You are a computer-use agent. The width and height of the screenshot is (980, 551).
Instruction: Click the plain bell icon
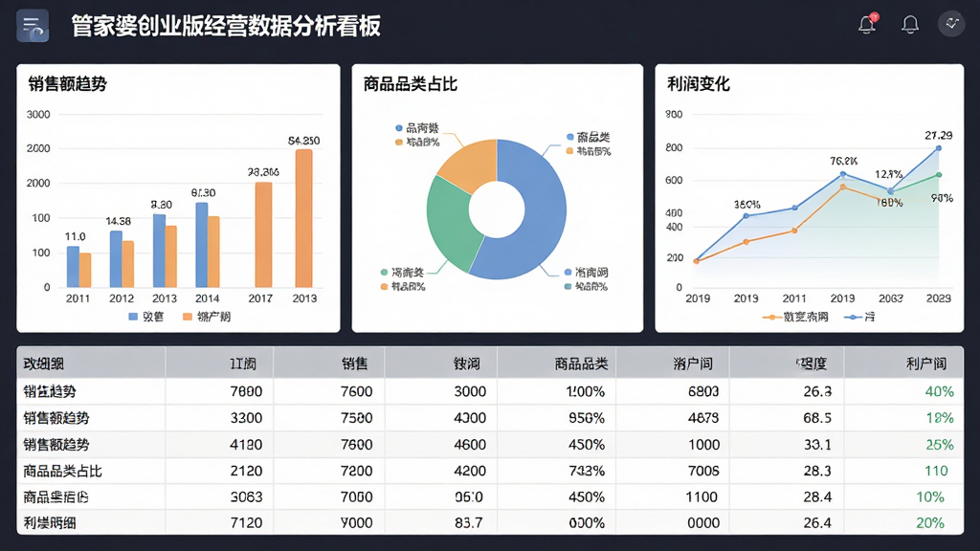coord(910,24)
